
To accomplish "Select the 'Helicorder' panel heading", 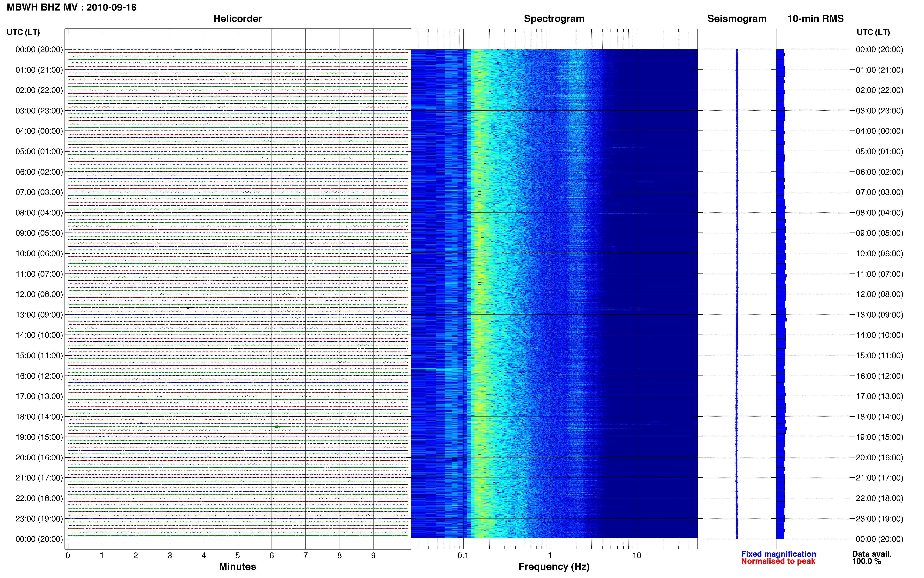I will click(237, 19).
